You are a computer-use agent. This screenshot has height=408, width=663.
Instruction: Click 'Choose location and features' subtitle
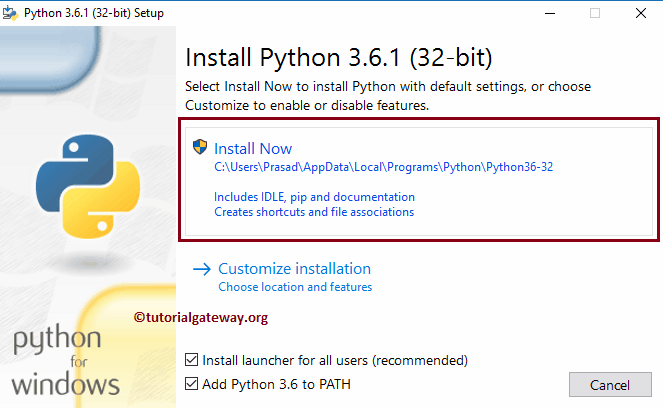pyautogui.click(x=295, y=287)
